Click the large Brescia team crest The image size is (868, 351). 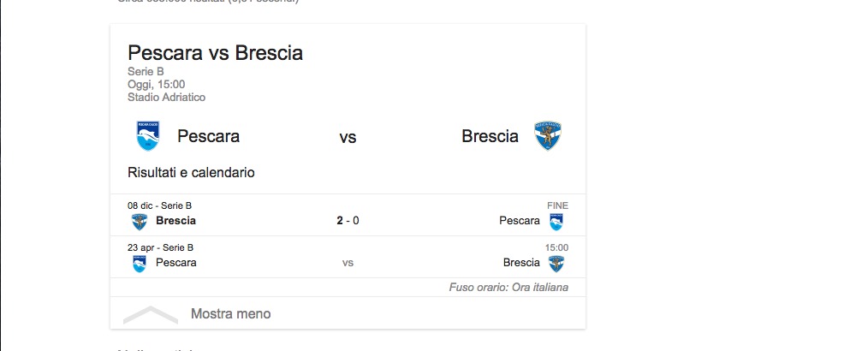pyautogui.click(x=548, y=136)
